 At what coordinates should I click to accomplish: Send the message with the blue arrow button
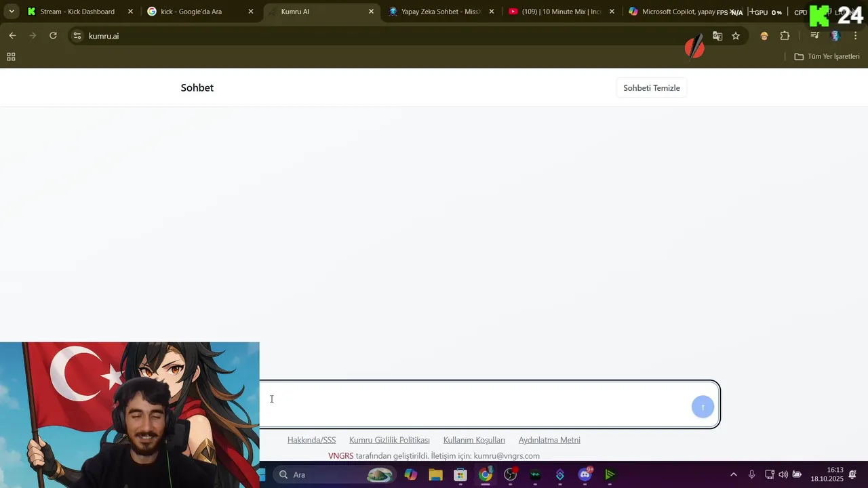703,407
